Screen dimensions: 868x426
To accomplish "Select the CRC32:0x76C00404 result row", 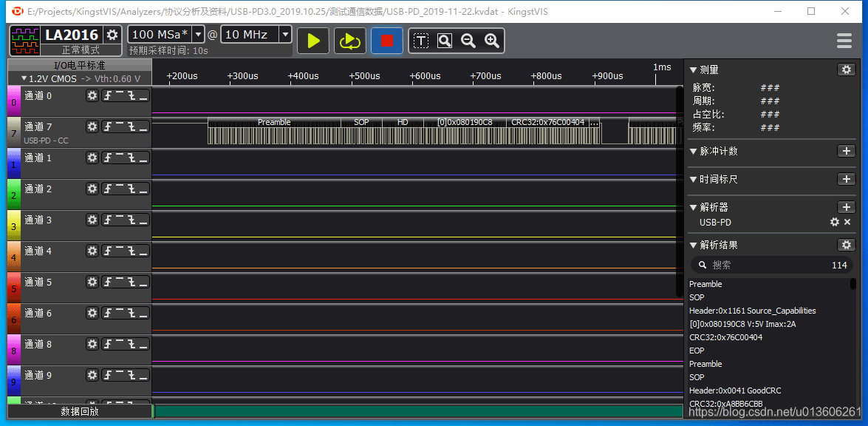I will [x=770, y=337].
